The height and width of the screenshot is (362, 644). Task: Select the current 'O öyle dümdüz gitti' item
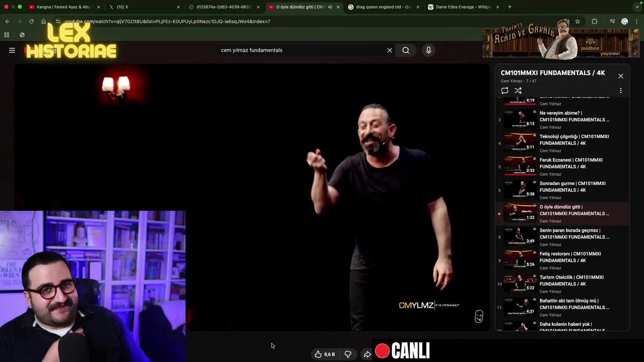[562, 214]
